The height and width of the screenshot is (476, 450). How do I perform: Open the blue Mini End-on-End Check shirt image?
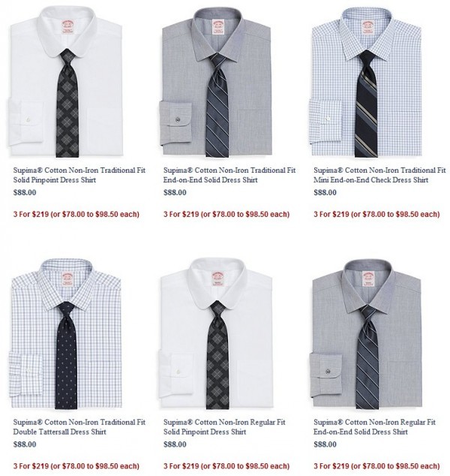click(x=366, y=82)
